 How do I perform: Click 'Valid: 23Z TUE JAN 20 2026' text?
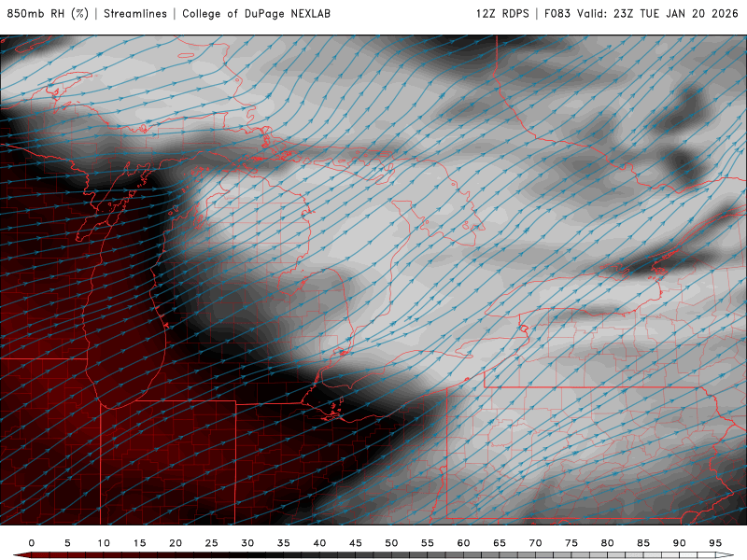[x=657, y=14]
